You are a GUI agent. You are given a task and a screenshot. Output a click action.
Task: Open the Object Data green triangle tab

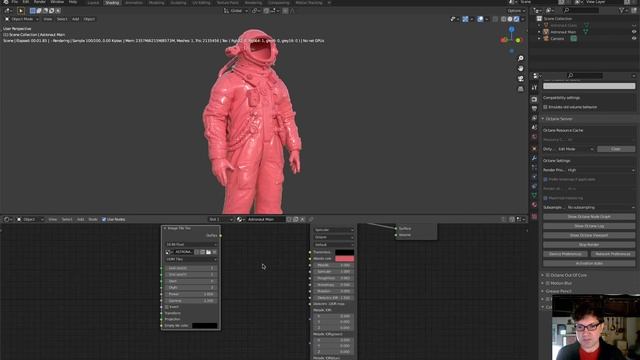[x=534, y=196]
